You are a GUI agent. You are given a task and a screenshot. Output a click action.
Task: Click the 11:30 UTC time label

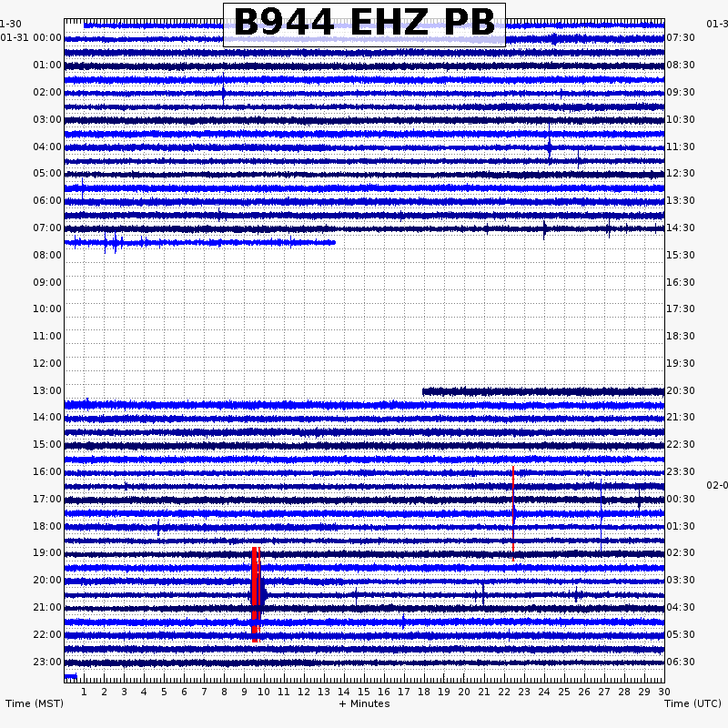(681, 147)
